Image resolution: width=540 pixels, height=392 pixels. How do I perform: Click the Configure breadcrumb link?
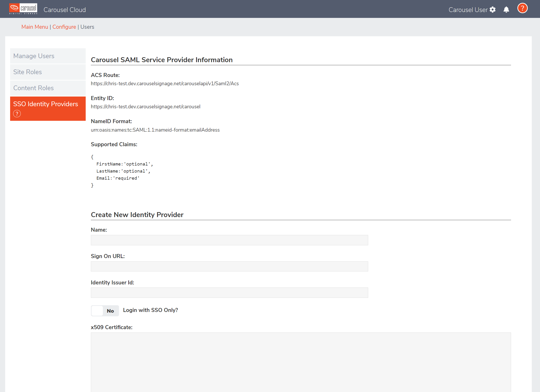tap(64, 27)
